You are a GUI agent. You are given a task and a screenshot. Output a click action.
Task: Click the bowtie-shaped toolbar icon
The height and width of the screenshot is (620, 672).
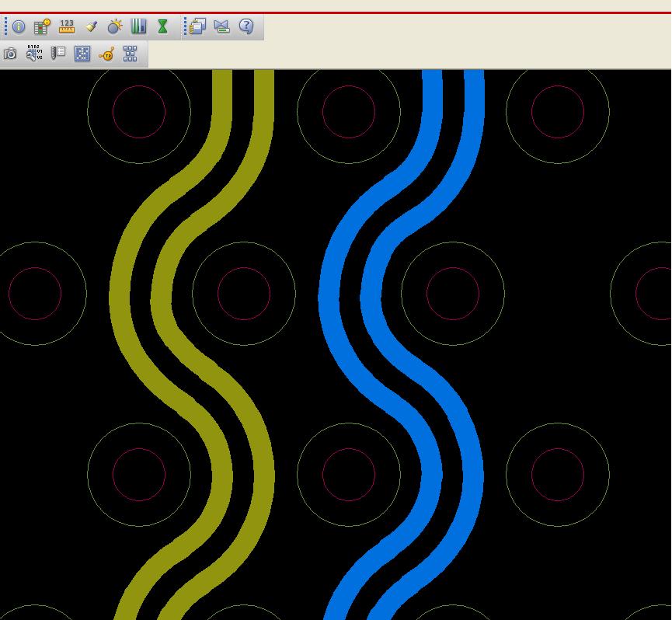(222, 27)
